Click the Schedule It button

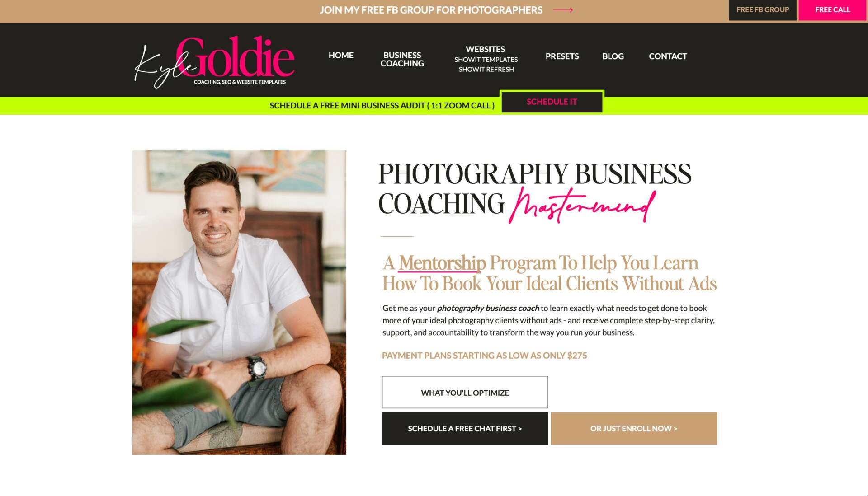552,102
